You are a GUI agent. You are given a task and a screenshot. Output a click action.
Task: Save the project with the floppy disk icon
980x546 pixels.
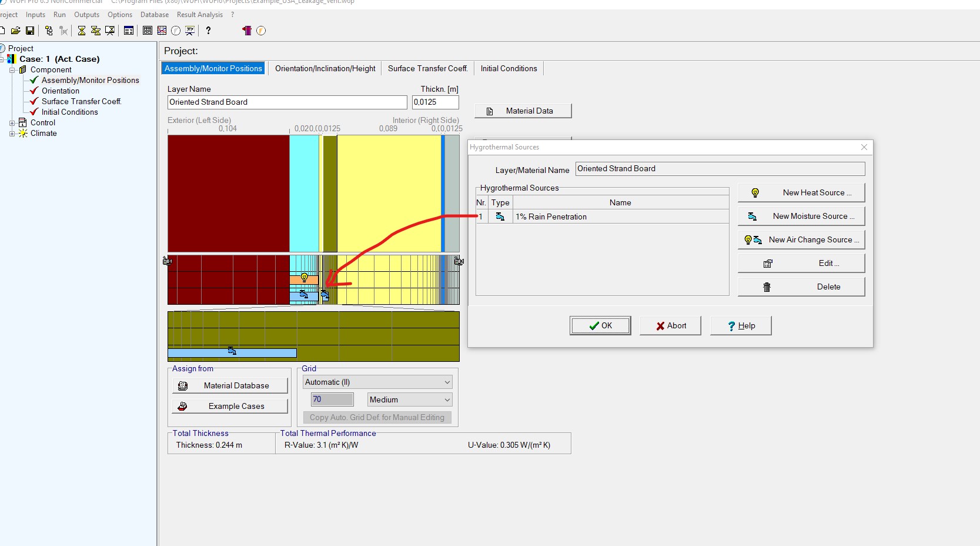tap(30, 31)
